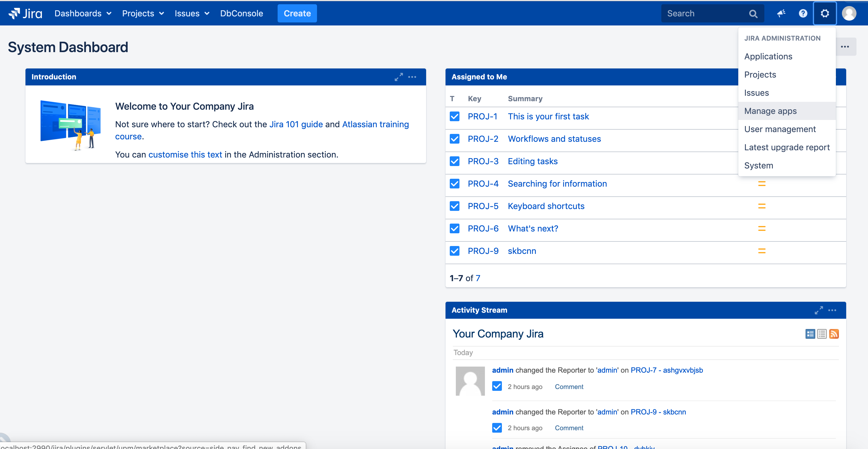The height and width of the screenshot is (449, 868).
Task: Select System in Jira Administration menu
Action: point(786,165)
